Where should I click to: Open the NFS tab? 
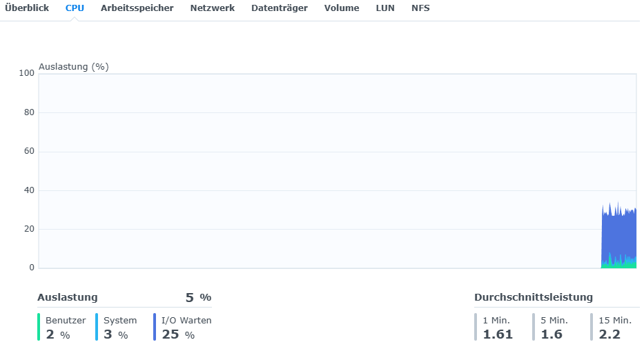(x=420, y=8)
